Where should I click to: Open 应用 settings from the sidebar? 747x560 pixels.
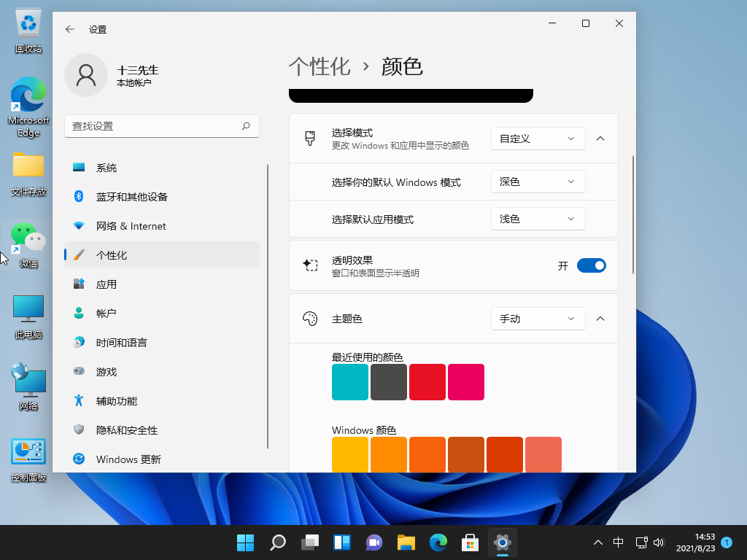click(x=107, y=284)
